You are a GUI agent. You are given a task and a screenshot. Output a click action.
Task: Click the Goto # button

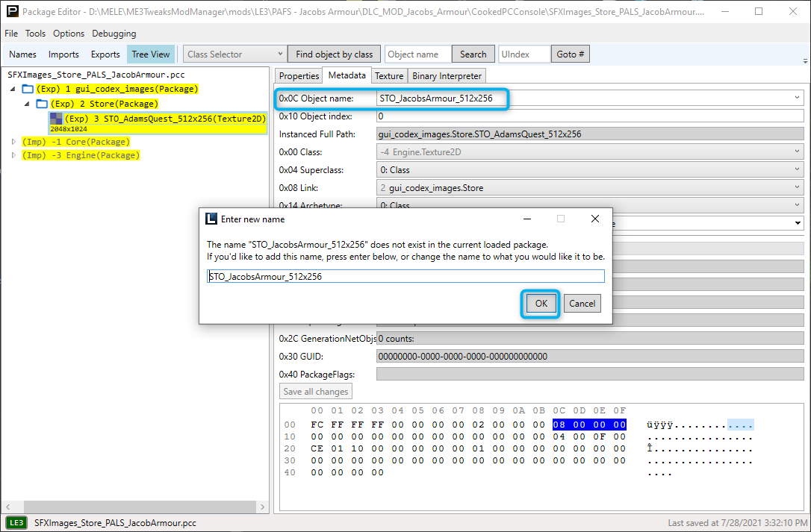pyautogui.click(x=570, y=54)
